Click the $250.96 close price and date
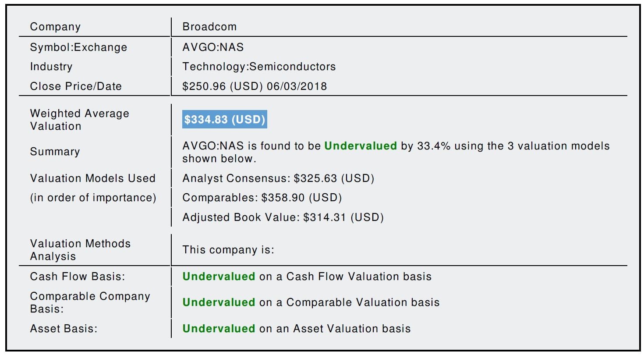 tap(255, 86)
